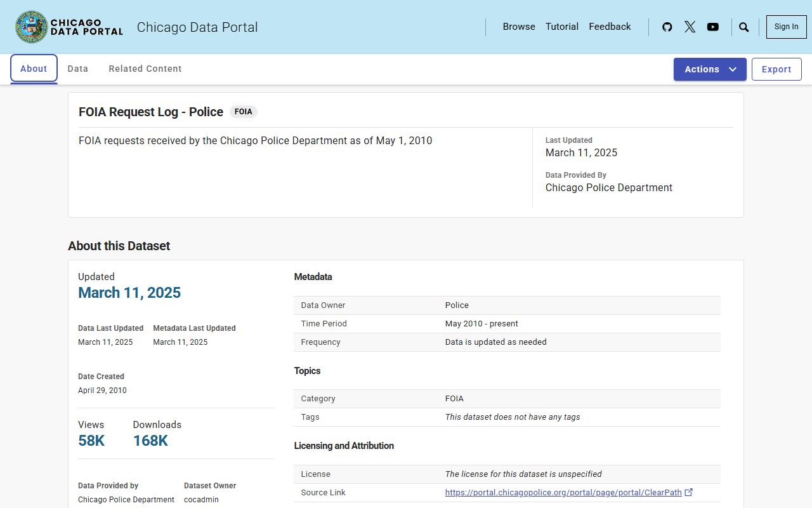The height and width of the screenshot is (508, 812).
Task: Click the Metadata Last Updated March 11, 2025 date
Action: [x=180, y=342]
